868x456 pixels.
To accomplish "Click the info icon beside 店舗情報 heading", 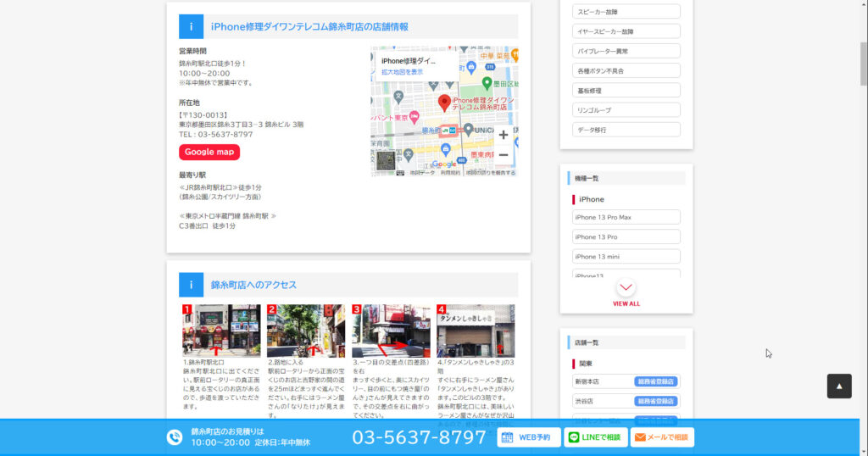I will pyautogui.click(x=191, y=26).
